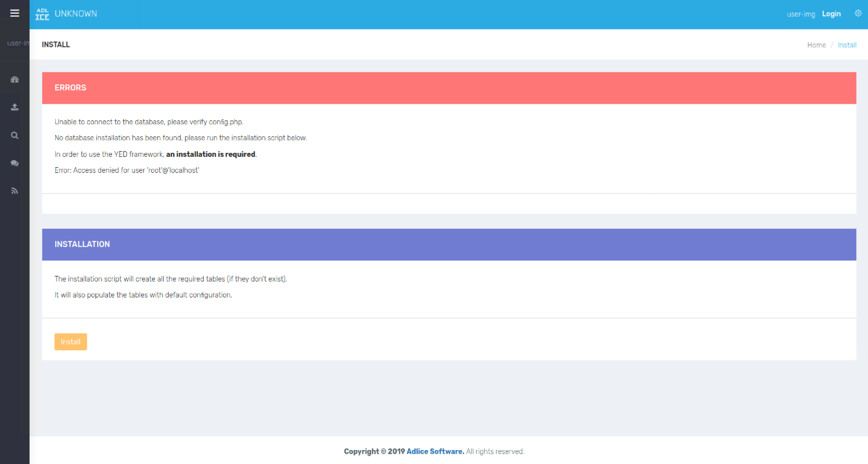The width and height of the screenshot is (868, 464).
Task: Click the upload sidebar icon
Action: click(x=14, y=107)
